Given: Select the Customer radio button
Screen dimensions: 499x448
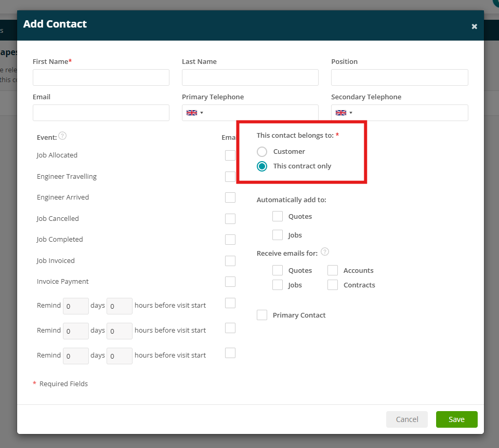Looking at the screenshot, I should pyautogui.click(x=262, y=152).
